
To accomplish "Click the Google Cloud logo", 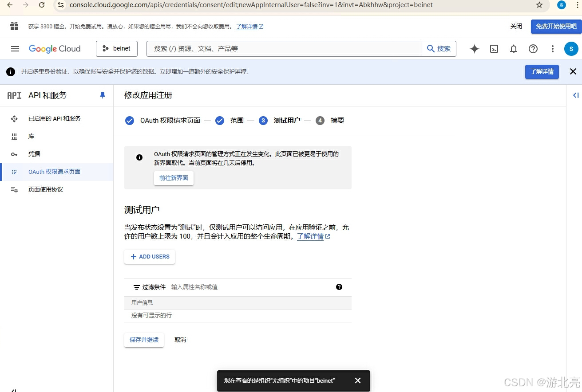I will [55, 49].
